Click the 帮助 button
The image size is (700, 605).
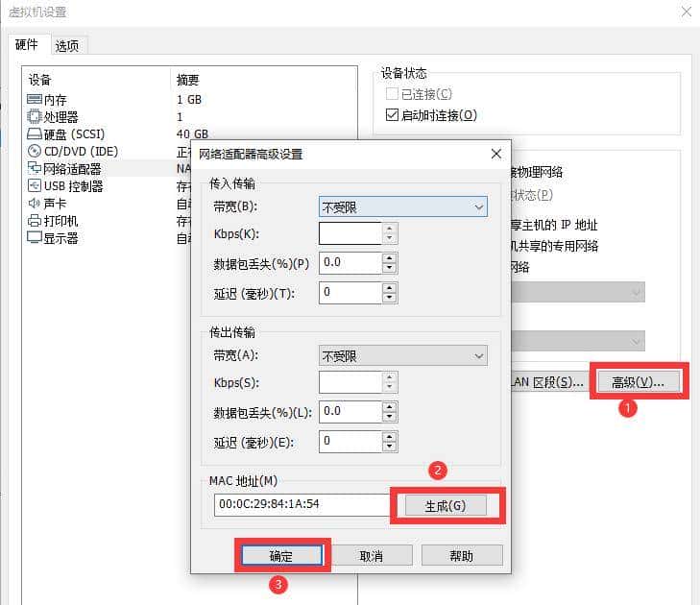462,556
